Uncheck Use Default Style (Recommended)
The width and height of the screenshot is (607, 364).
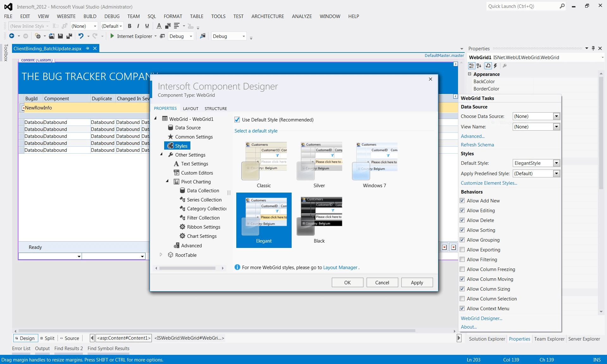pos(237,120)
